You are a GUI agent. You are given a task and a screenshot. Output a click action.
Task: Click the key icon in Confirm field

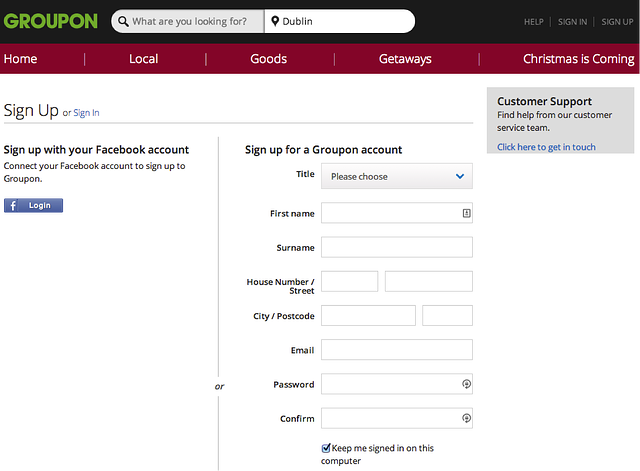[x=466, y=418]
